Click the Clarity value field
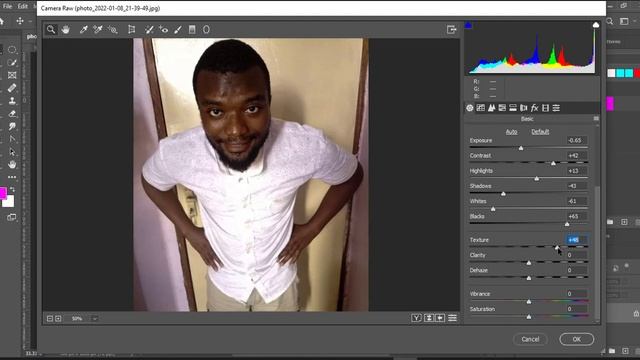The height and width of the screenshot is (360, 640). (576, 255)
